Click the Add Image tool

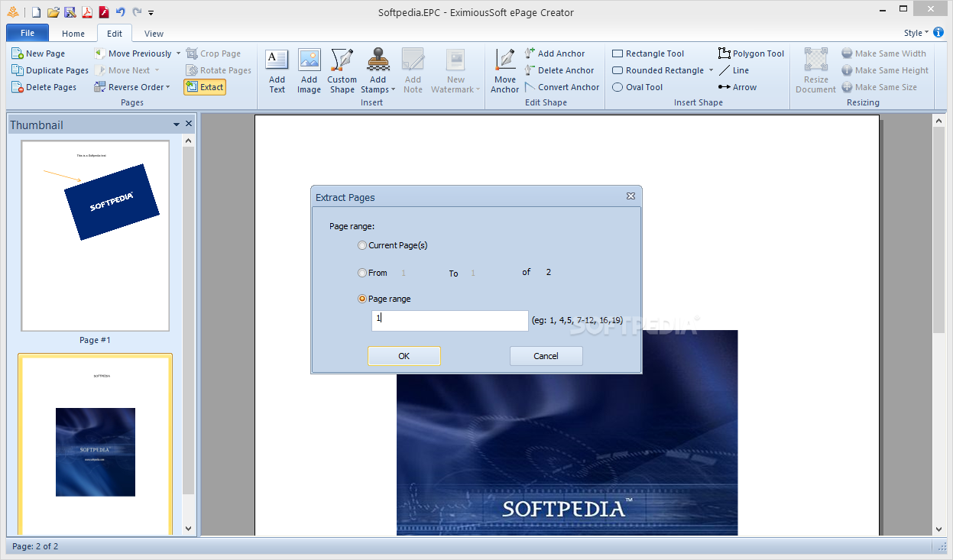[x=309, y=71]
